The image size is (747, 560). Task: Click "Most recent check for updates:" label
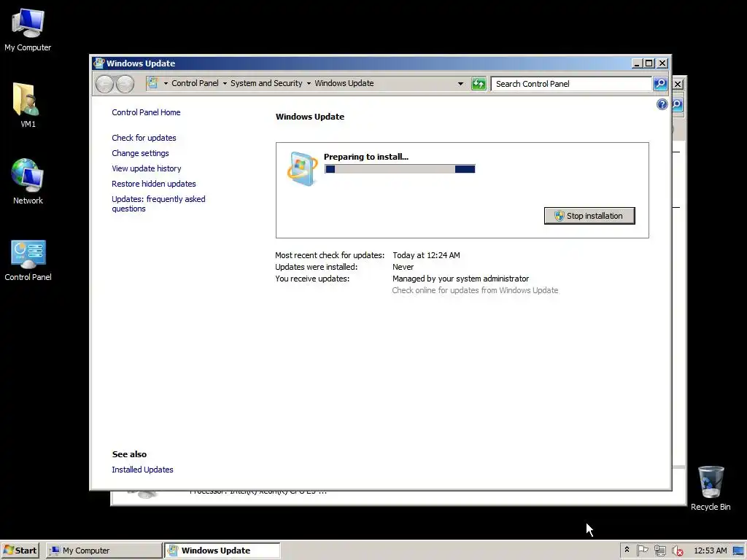tap(330, 255)
